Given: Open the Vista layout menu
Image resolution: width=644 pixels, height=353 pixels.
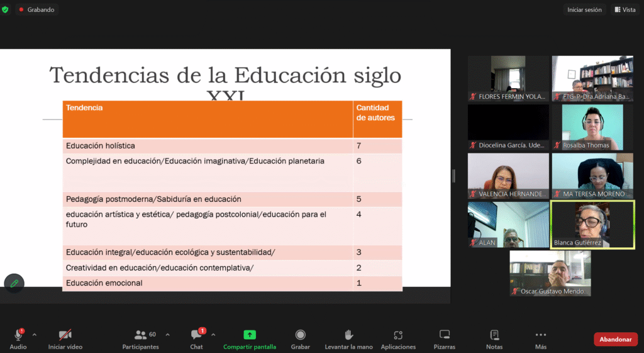Looking at the screenshot, I should click(625, 9).
